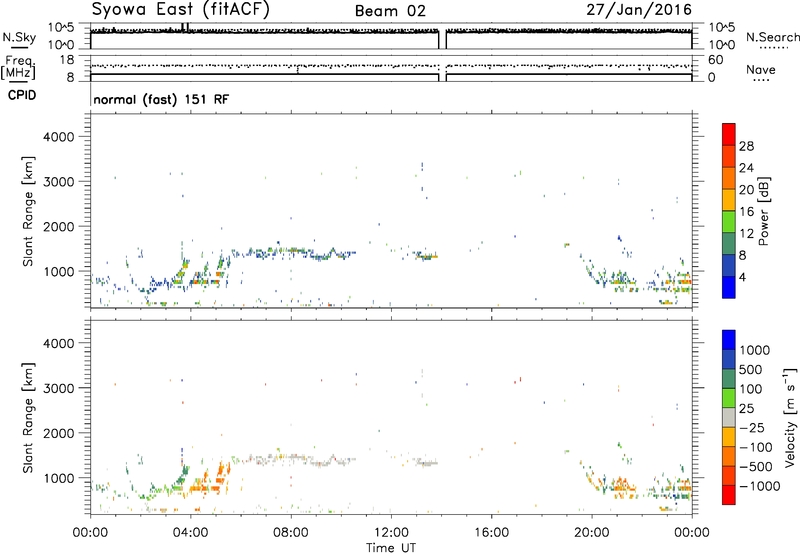Select the 'N.Sky' legend label
Image resolution: width=800 pixels, height=554 pixels.
pyautogui.click(x=19, y=37)
